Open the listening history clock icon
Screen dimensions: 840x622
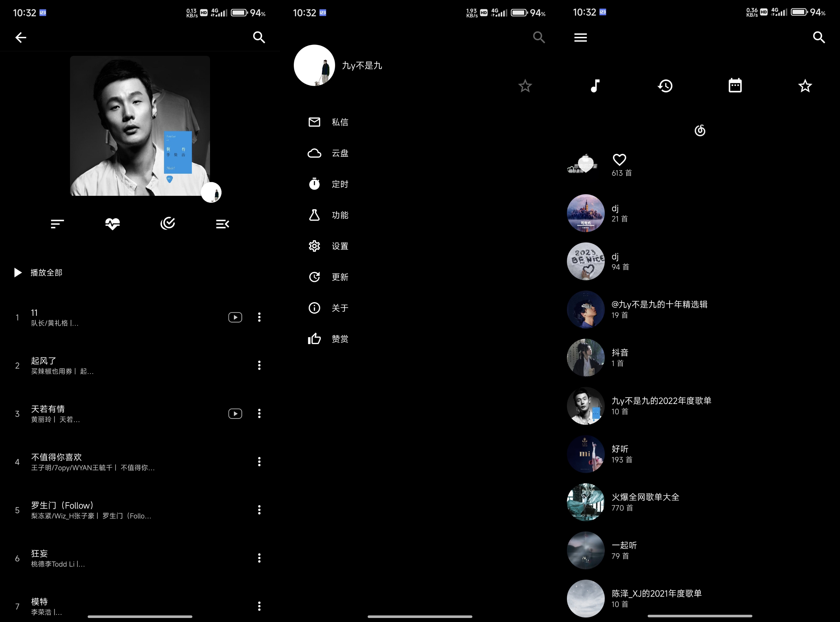click(665, 86)
